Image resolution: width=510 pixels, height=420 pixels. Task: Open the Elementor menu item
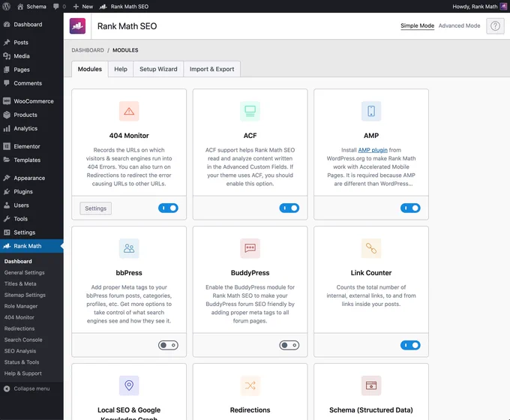(31, 146)
